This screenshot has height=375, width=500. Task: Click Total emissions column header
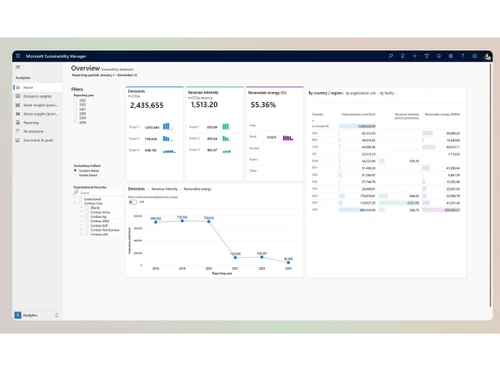coord(358,114)
